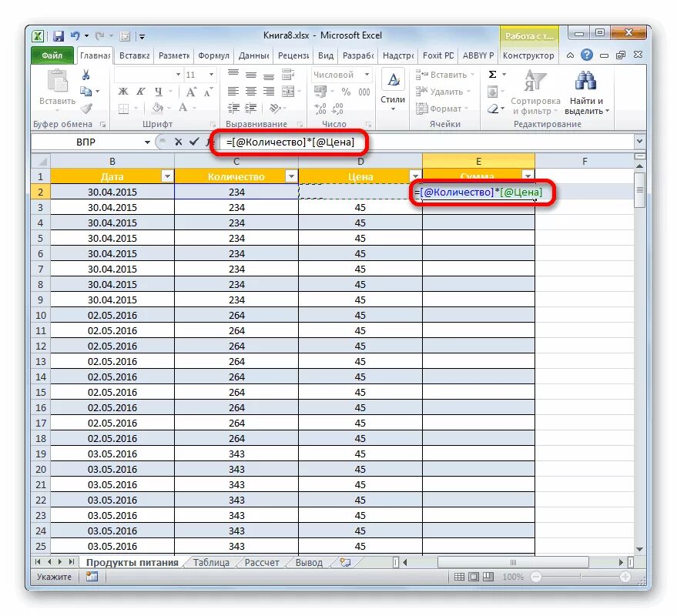
Task: Click the AutoSum sigma icon
Action: 492,74
